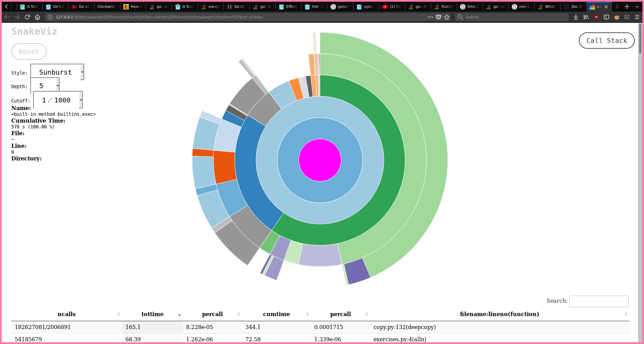Click the Reset button
This screenshot has width=644, height=344.
pos(29,51)
